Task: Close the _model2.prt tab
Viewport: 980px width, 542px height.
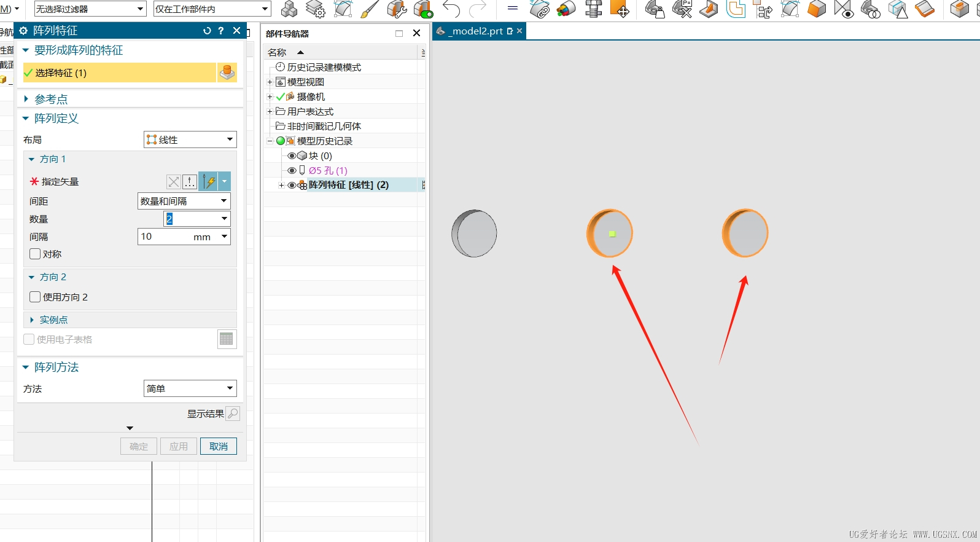Action: [x=519, y=31]
